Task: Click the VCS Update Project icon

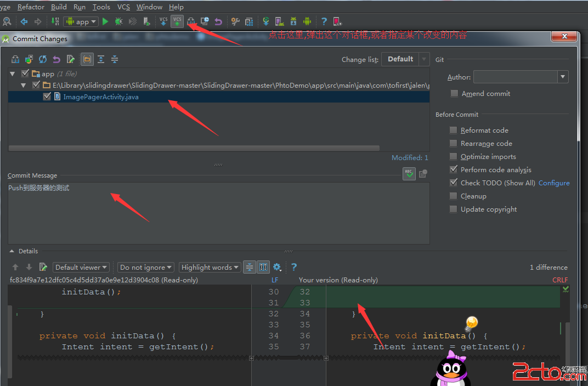Action: (163, 21)
